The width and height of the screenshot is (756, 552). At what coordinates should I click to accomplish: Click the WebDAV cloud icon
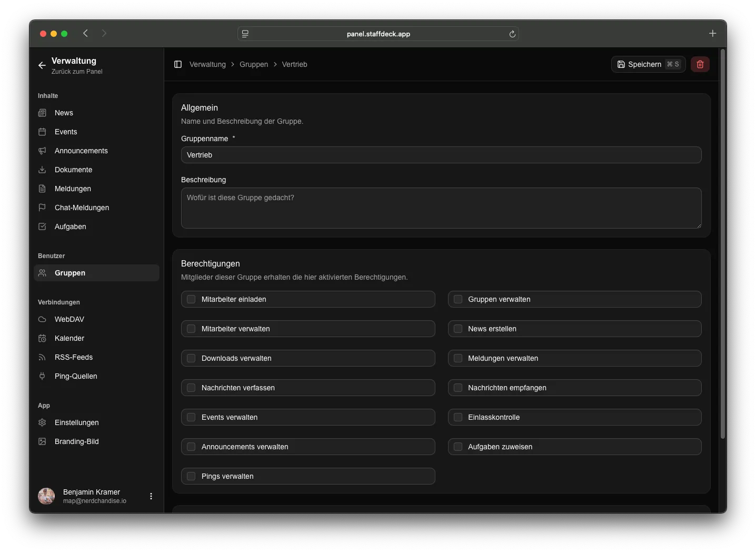(x=42, y=319)
